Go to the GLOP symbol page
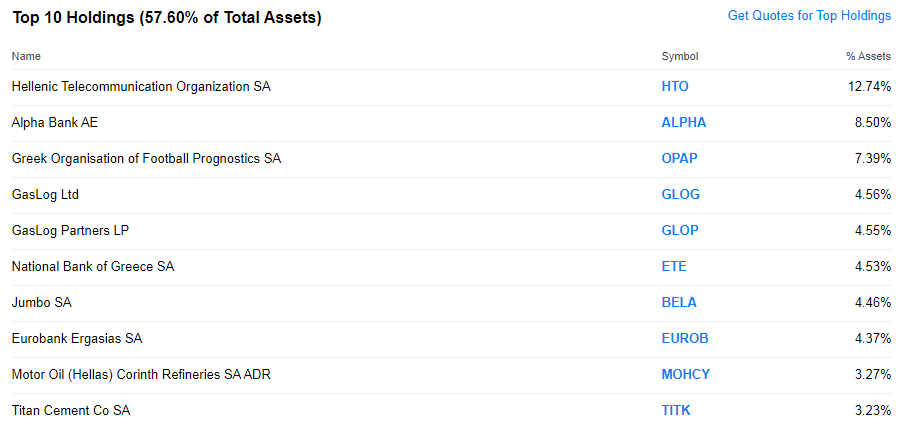The height and width of the screenshot is (425, 901). [x=680, y=230]
